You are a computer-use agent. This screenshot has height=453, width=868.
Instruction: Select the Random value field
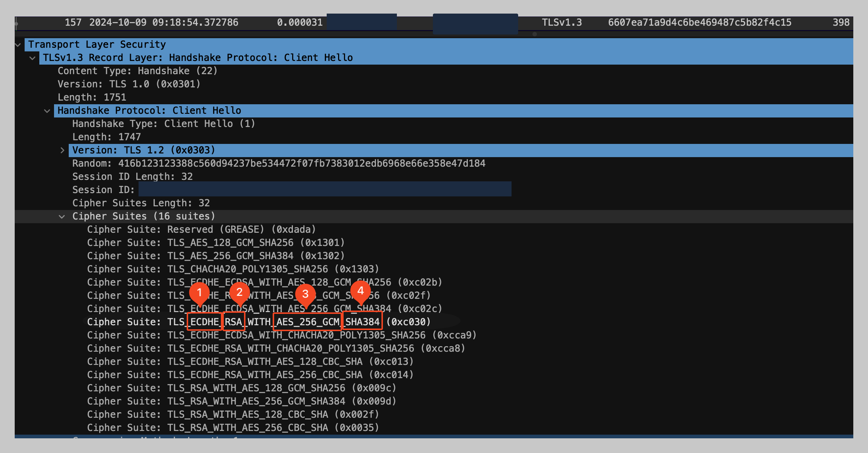point(279,163)
